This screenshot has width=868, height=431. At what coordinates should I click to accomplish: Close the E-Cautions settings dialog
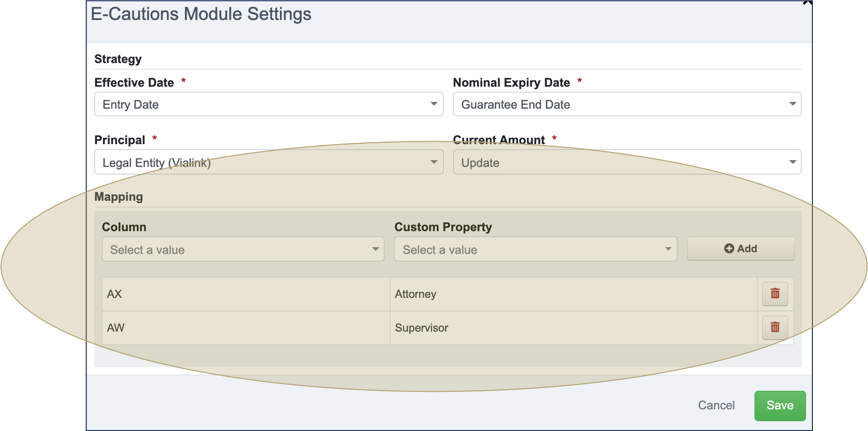click(x=807, y=2)
